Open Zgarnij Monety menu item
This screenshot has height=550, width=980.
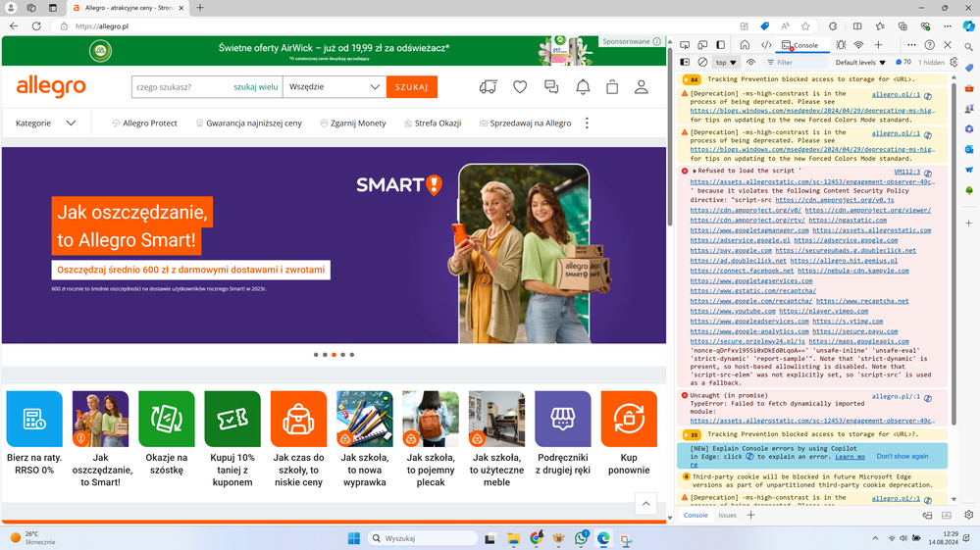(352, 123)
